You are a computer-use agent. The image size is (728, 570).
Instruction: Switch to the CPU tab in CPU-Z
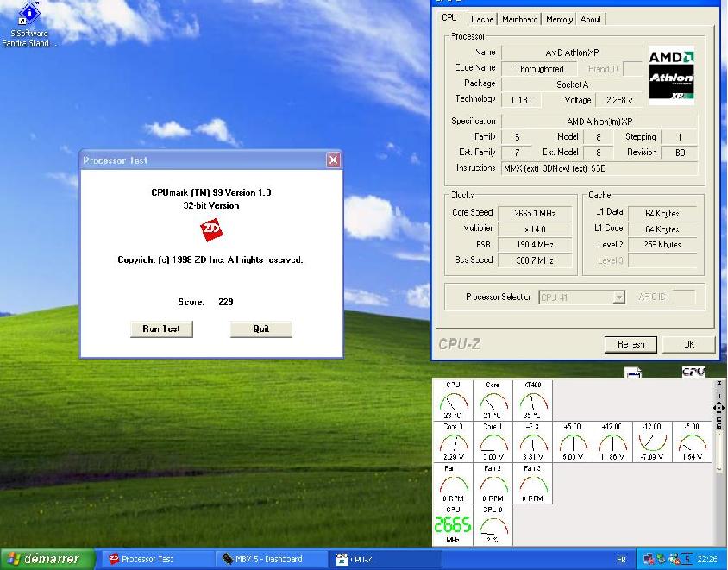click(449, 19)
